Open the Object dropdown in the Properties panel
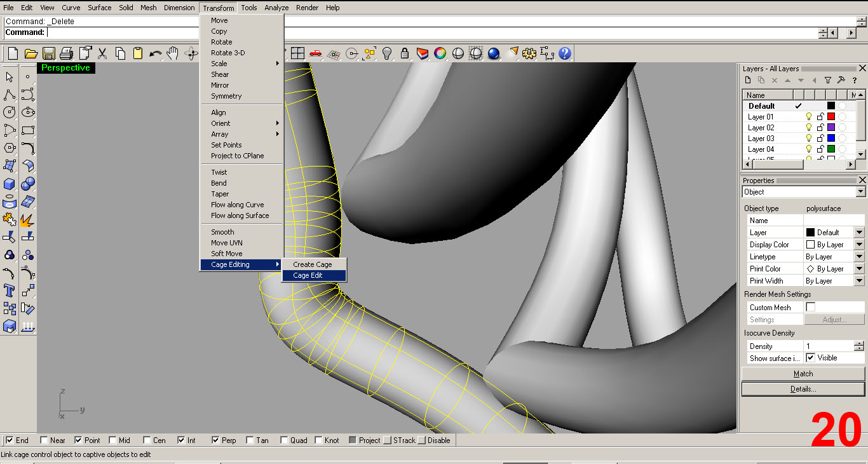The image size is (868, 464). pos(860,192)
